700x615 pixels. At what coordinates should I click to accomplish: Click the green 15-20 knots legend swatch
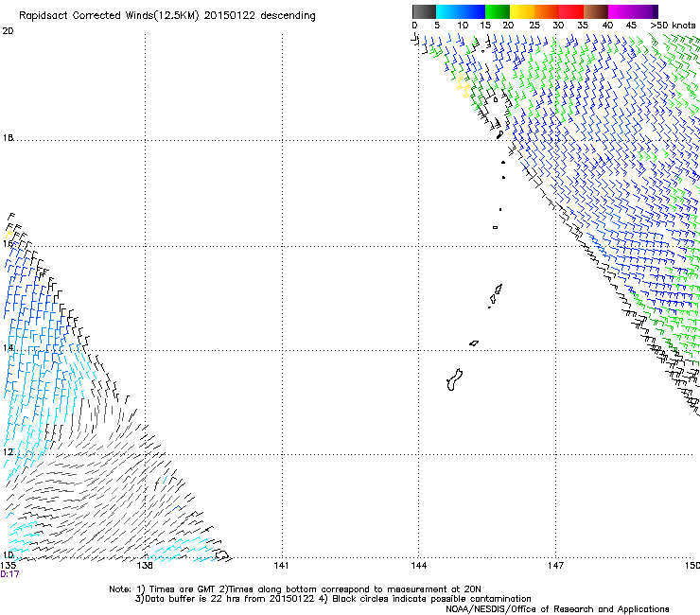coord(498,11)
